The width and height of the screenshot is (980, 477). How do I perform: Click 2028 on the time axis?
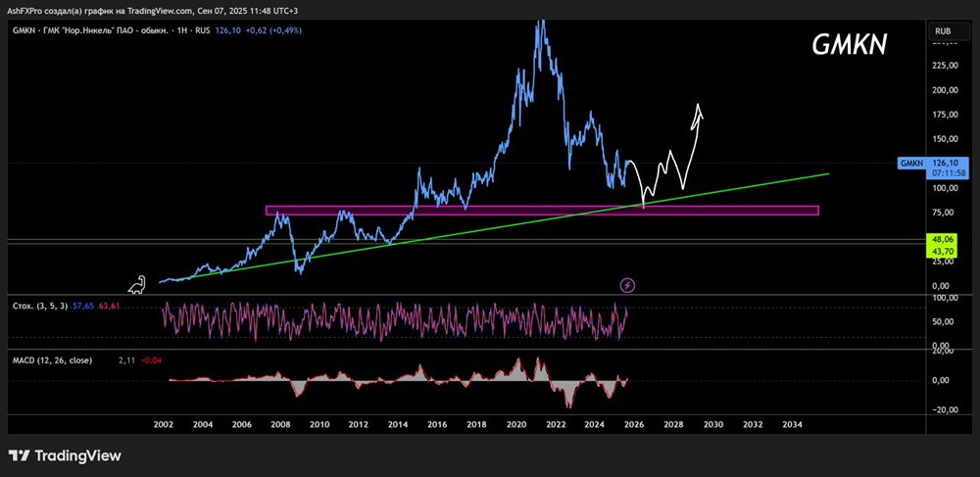(673, 424)
